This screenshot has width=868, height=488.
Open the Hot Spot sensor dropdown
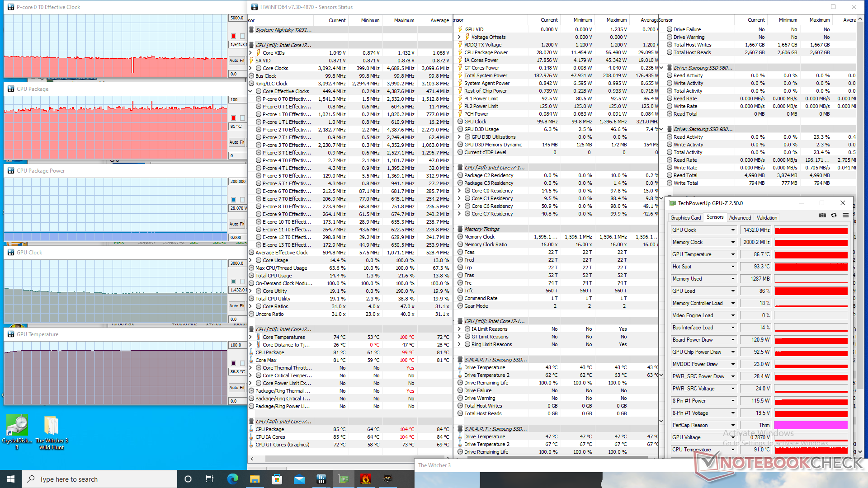tap(733, 267)
